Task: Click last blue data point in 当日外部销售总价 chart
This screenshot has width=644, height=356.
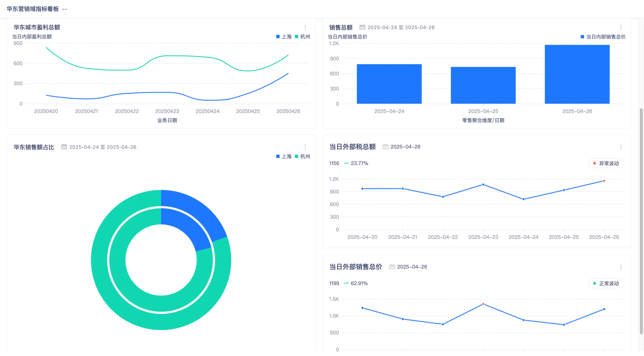Action: [604, 309]
